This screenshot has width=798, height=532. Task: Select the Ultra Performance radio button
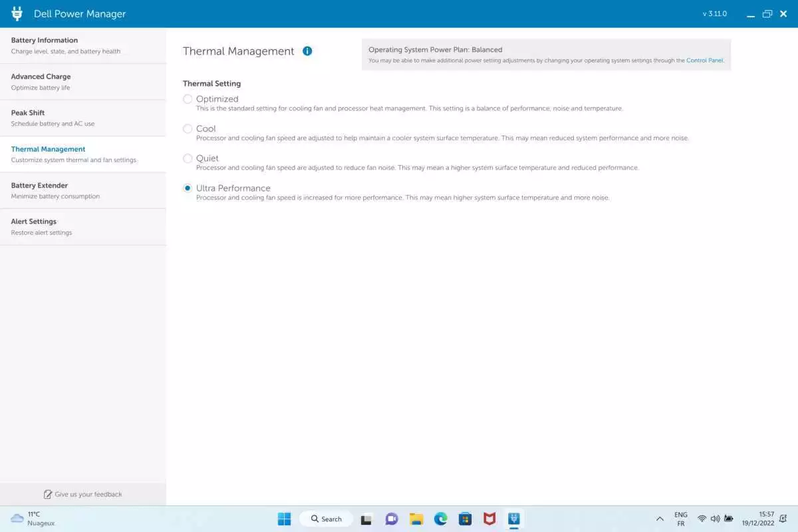point(188,188)
